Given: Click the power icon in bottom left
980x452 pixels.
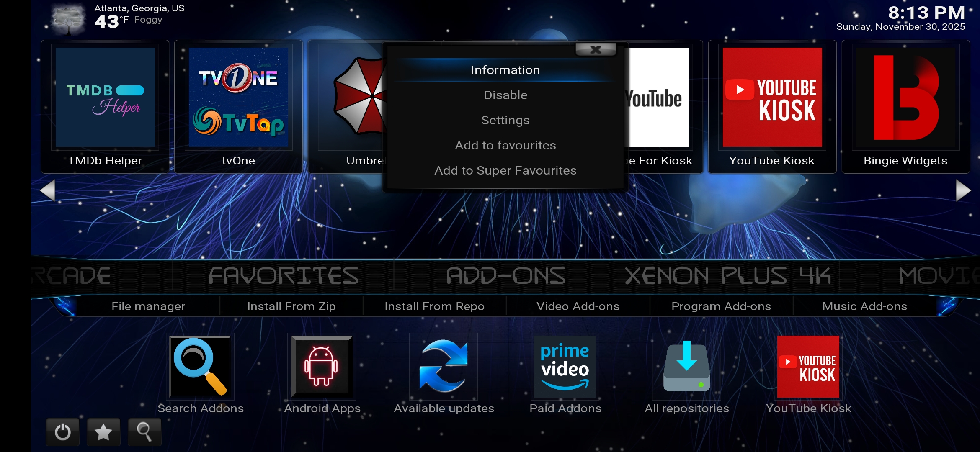Looking at the screenshot, I should pos(62,432).
